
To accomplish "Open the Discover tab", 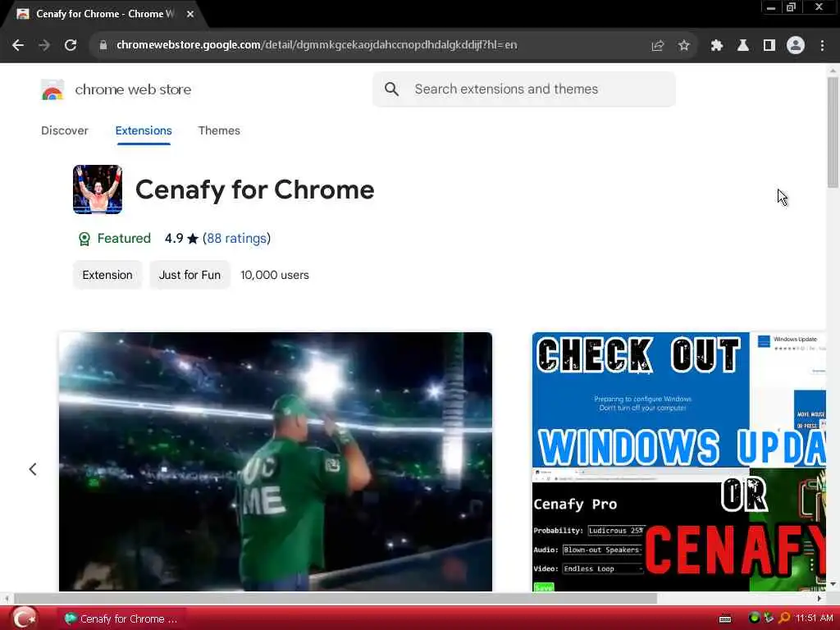I will click(64, 130).
